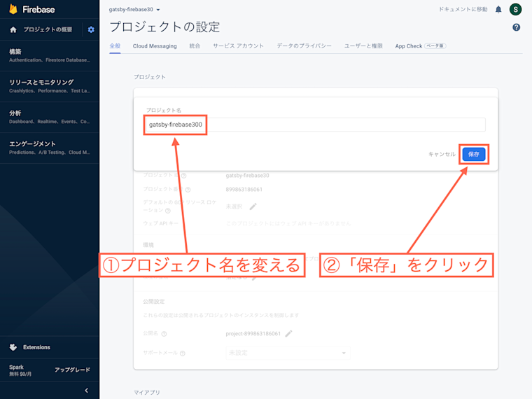Image resolution: width=532 pixels, height=399 pixels.
Task: Click help icon next to ロケーション label
Action: point(167,211)
